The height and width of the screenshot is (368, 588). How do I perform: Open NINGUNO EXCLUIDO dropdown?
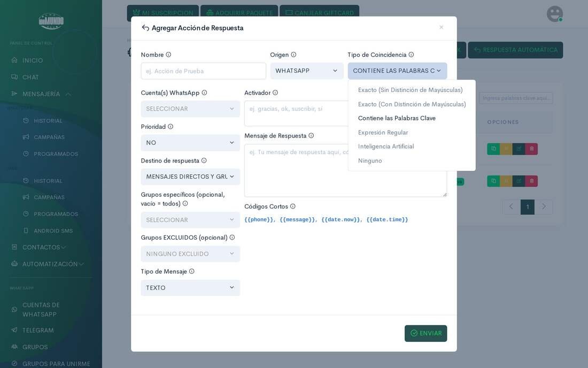(190, 254)
